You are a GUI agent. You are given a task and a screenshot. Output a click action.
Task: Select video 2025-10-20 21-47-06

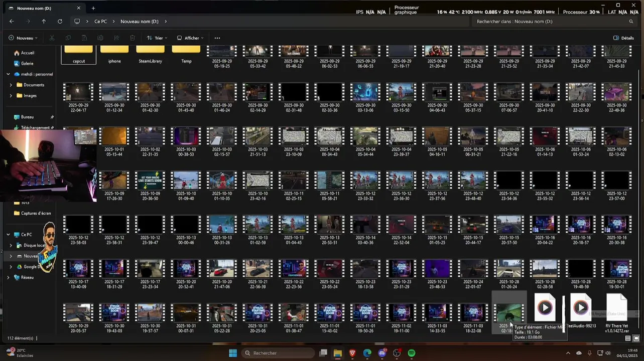222,274
